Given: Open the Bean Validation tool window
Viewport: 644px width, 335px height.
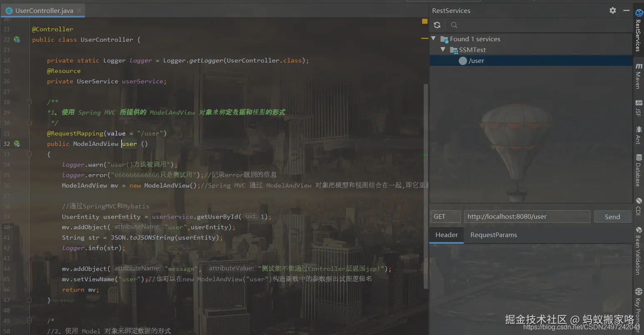Looking at the screenshot, I should pyautogui.click(x=638, y=251).
